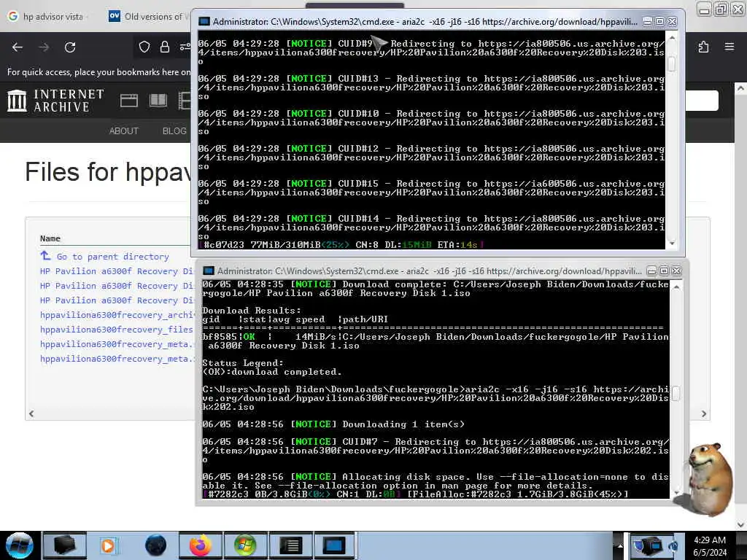Screen dimensions: 747x560
Task: Open media player taskbar icon
Action: click(108, 545)
